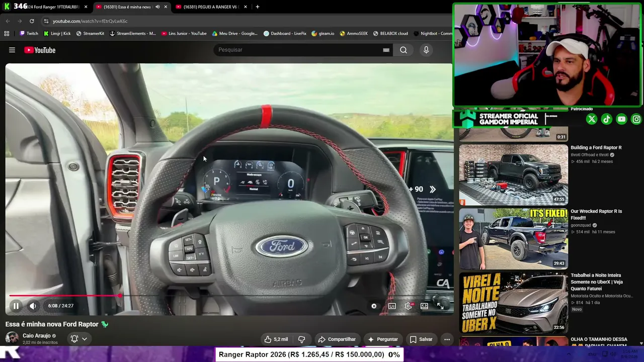644x362 pixels.
Task: Open 'Our Wrecked Raptor R Is Fixed' thumbnail
Action: coord(513,239)
